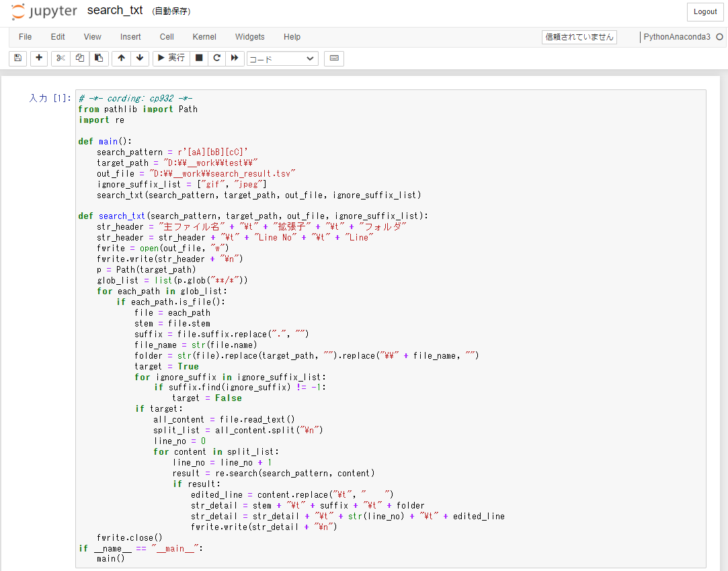The width and height of the screenshot is (728, 571).
Task: Click the all_content = file.read_text() line
Action: (224, 419)
